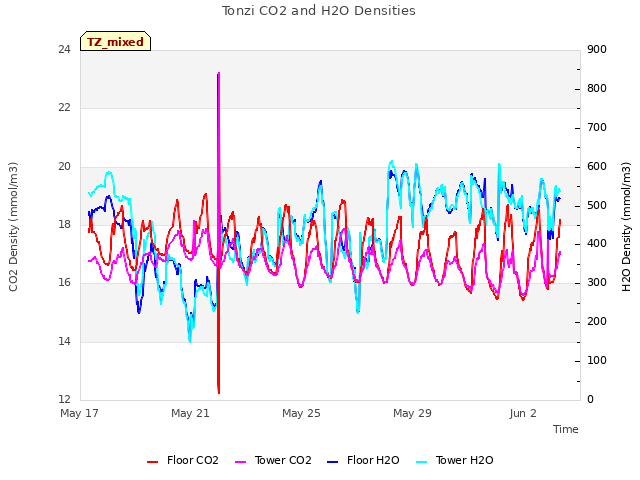Image resolution: width=640 pixels, height=480 pixels.
Task: Click the May 17 x-axis tick label
Action: 79,413
